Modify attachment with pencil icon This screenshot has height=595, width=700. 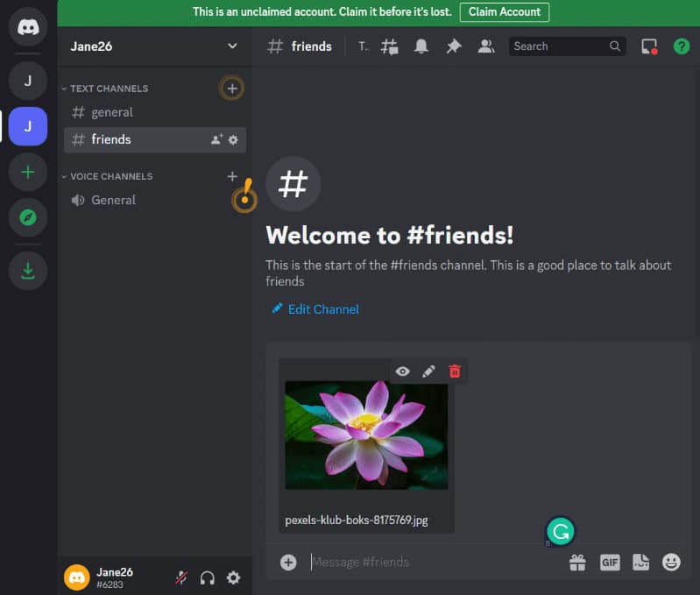(x=428, y=372)
